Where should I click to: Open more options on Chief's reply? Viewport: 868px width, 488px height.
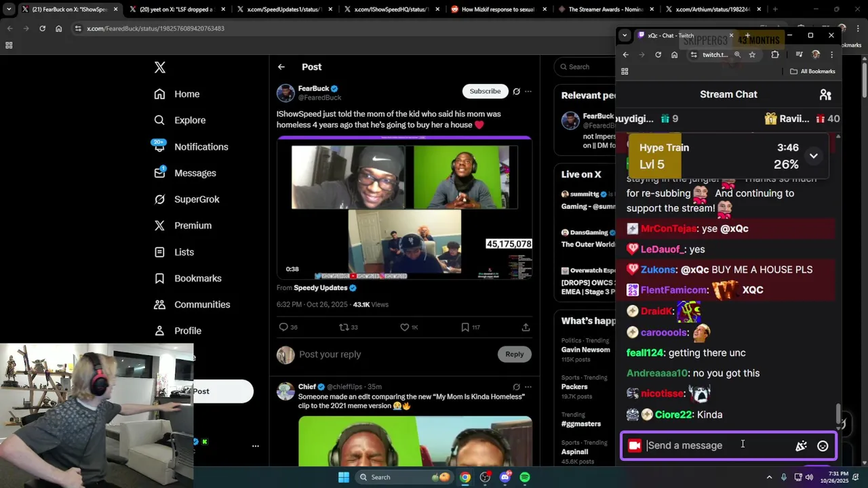tap(528, 387)
